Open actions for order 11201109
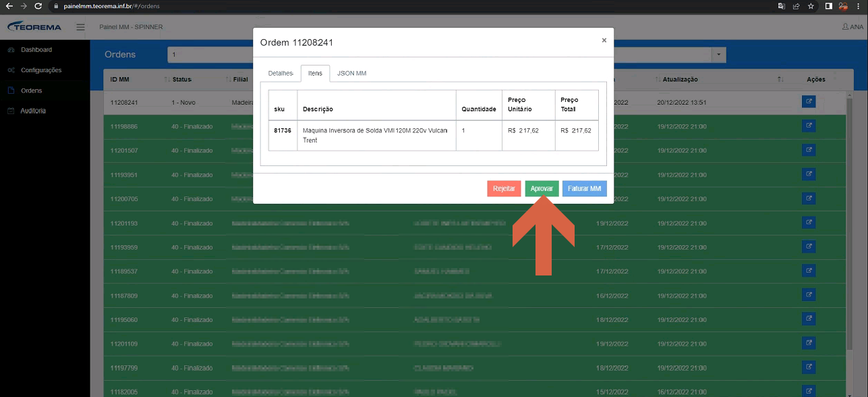The height and width of the screenshot is (397, 868). click(x=809, y=344)
